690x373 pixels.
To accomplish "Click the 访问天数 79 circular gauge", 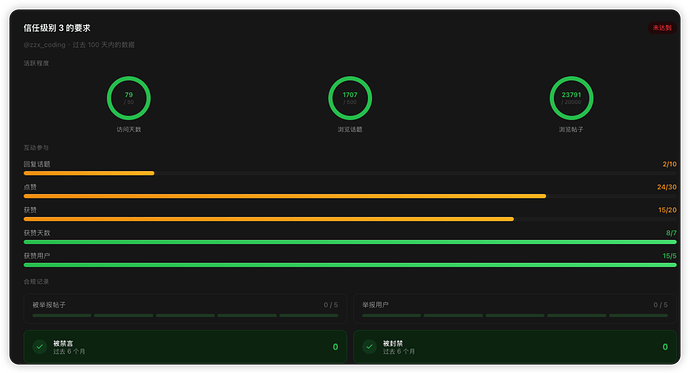I will pos(128,98).
